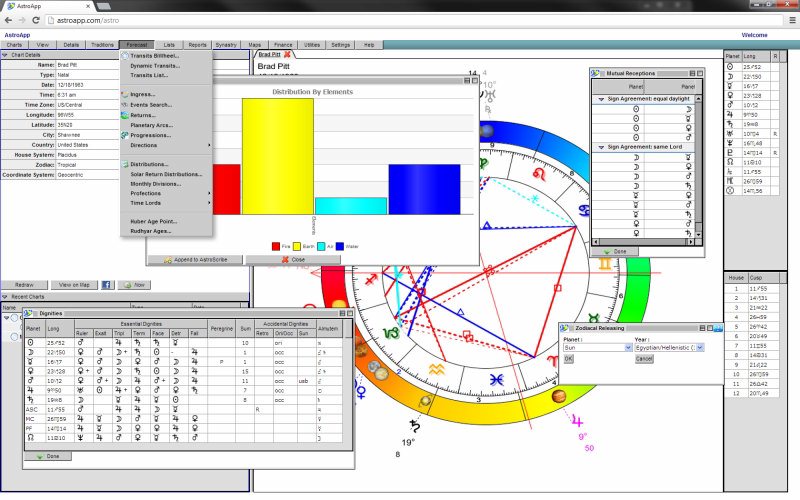Click the Distributions icon in menu

point(124,164)
